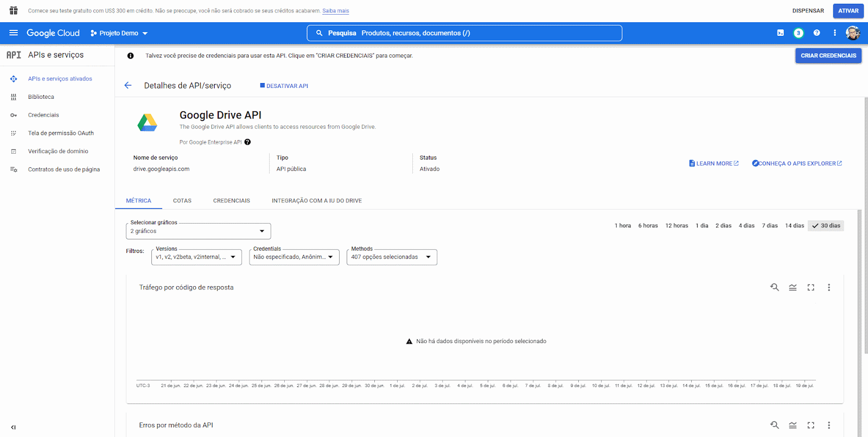
Task: Select the 12 horas time range
Action: pyautogui.click(x=676, y=226)
